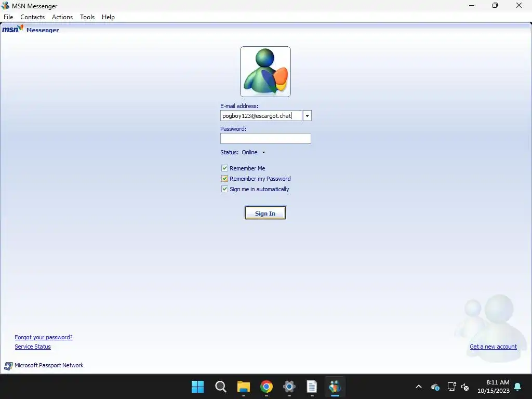The image size is (532, 399).
Task: Click the Microsoft Passport Network icon
Action: click(x=8, y=366)
